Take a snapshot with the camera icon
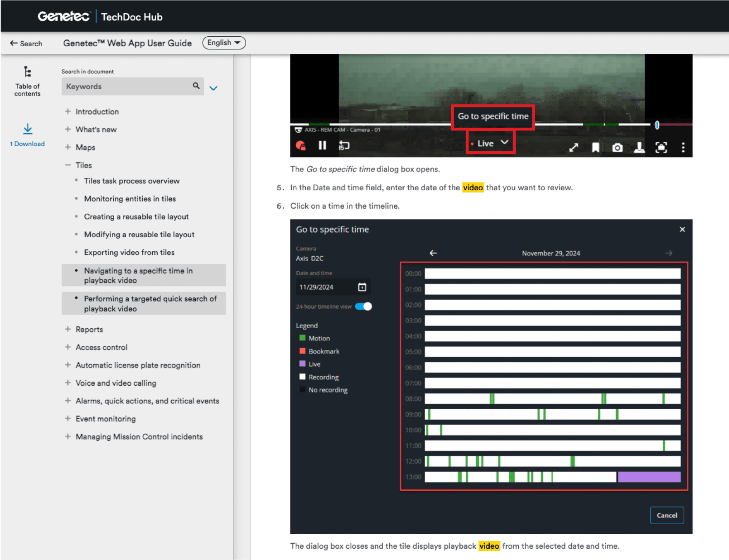This screenshot has height=560, width=729. (x=617, y=148)
